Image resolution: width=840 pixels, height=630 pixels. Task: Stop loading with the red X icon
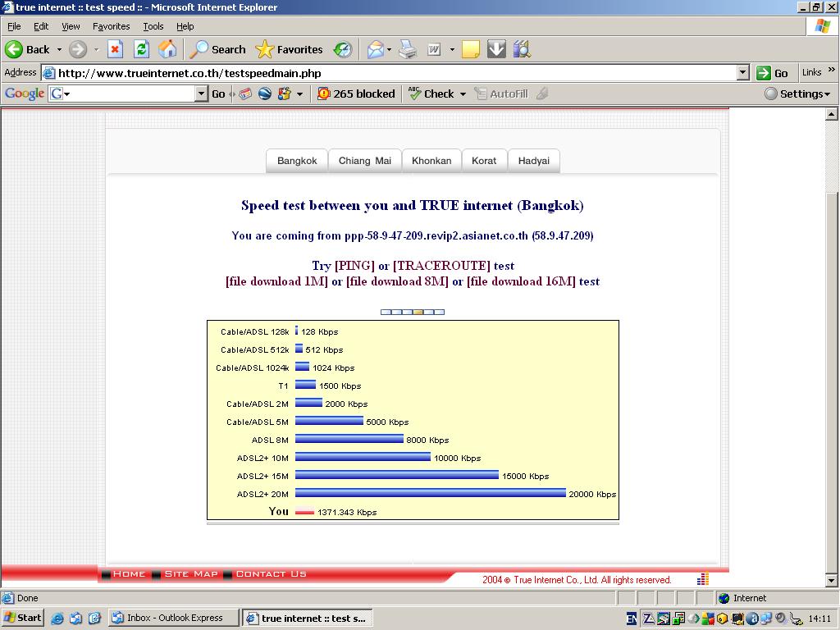115,50
